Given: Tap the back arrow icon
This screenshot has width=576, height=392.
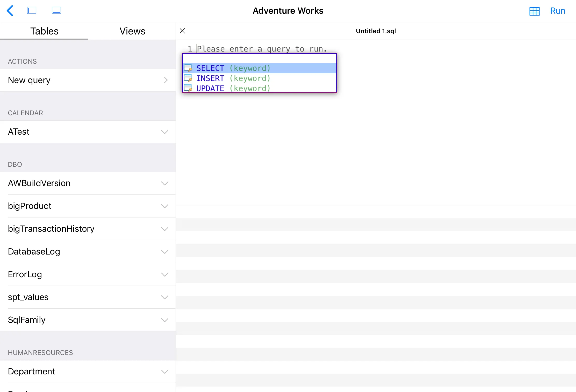Looking at the screenshot, I should coord(10,11).
